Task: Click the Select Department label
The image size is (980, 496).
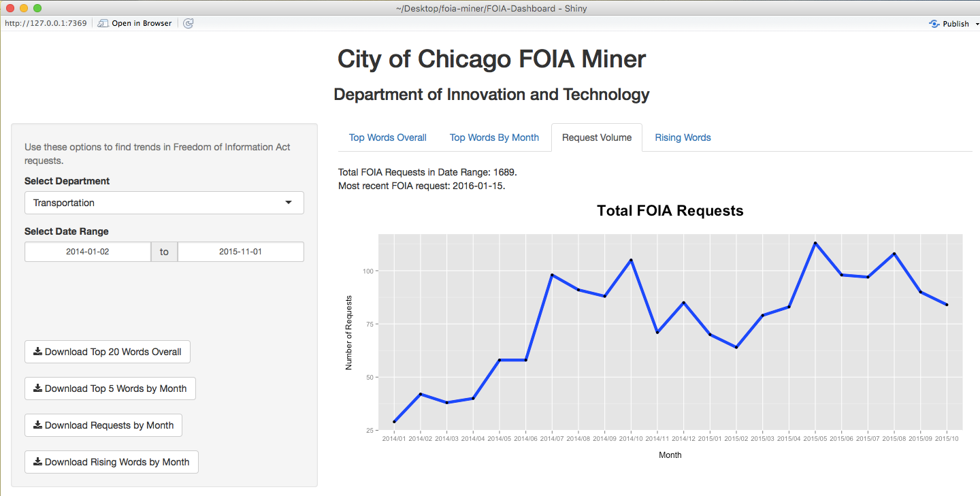Action: (67, 181)
